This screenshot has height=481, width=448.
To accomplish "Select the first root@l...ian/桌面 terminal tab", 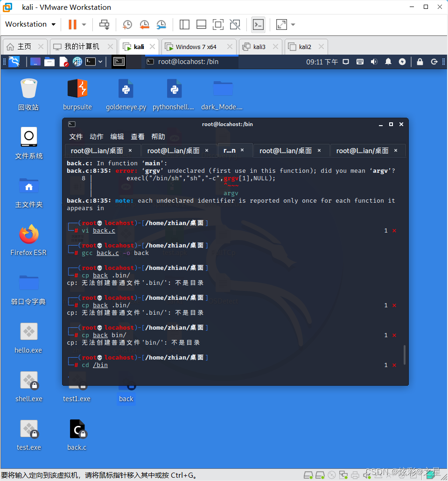I will pos(102,151).
